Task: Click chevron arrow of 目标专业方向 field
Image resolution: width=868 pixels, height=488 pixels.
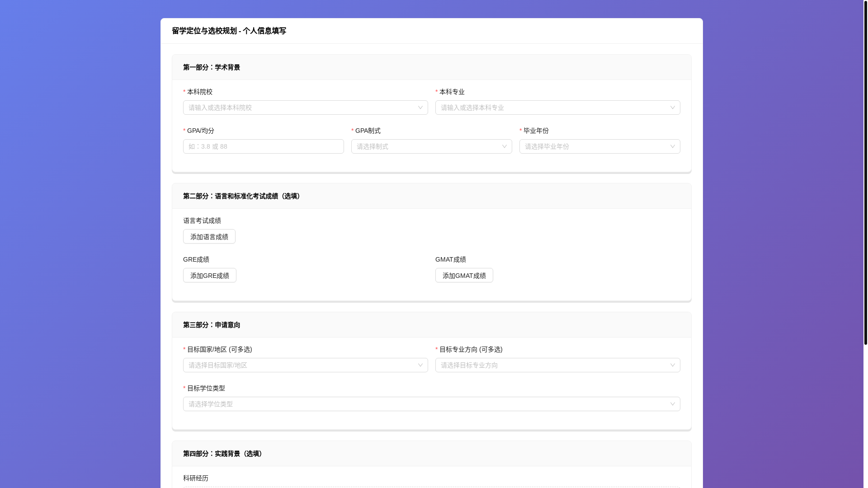Action: 672,365
